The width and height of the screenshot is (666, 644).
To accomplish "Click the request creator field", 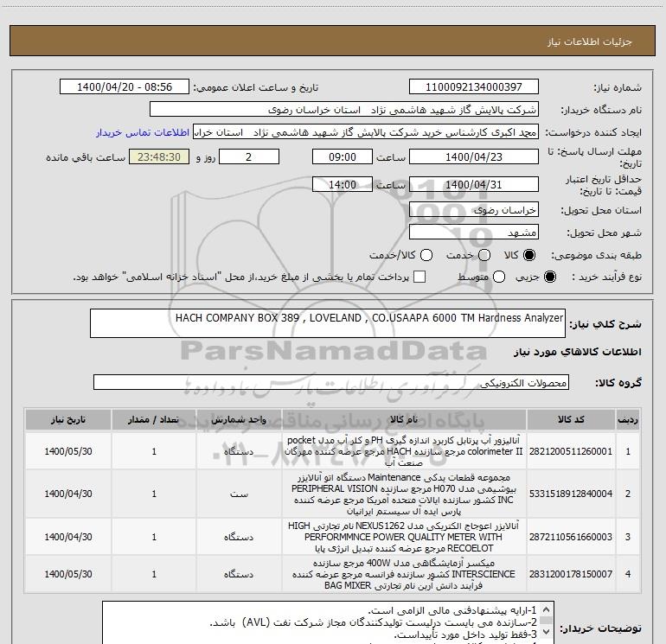I will coord(366,132).
